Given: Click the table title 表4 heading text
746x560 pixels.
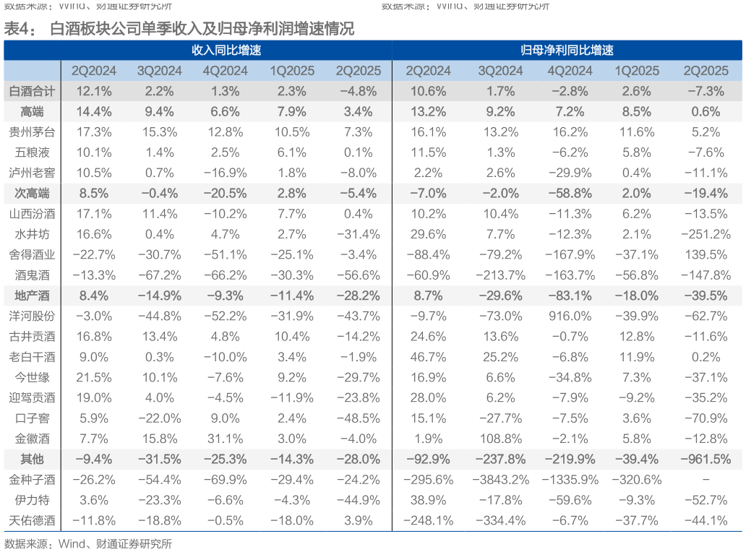Looking at the screenshot, I should point(179,30).
